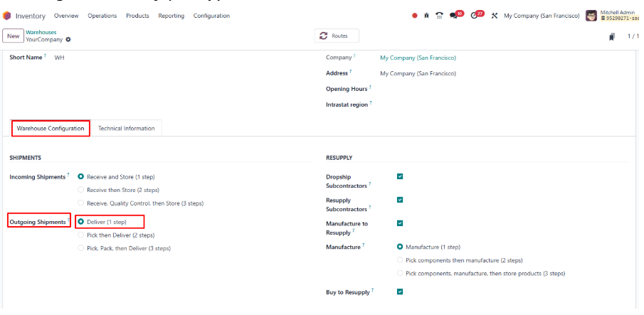Open the debug bug icon menu
This screenshot has width=644, height=315.
[x=427, y=16]
